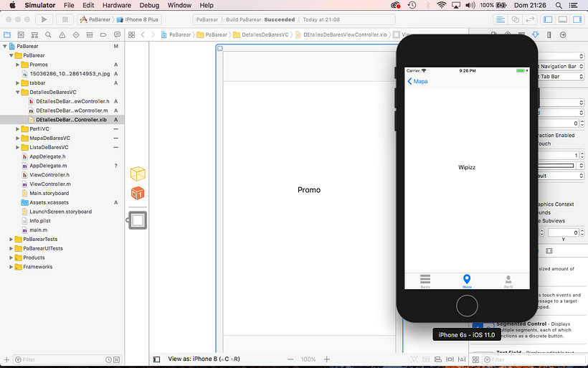Select the First Responder orange cube
588x368 pixels.
[x=138, y=193]
